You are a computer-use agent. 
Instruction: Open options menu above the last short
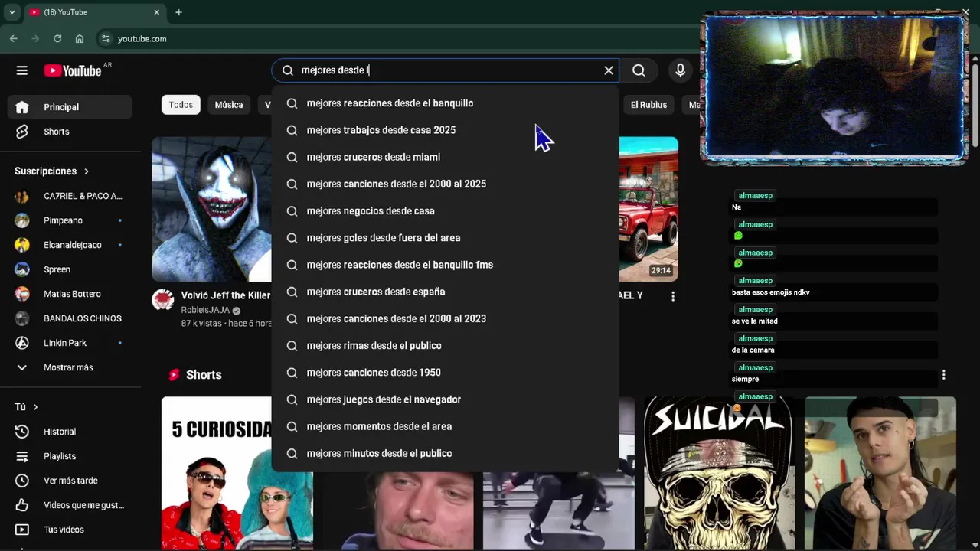click(x=943, y=375)
